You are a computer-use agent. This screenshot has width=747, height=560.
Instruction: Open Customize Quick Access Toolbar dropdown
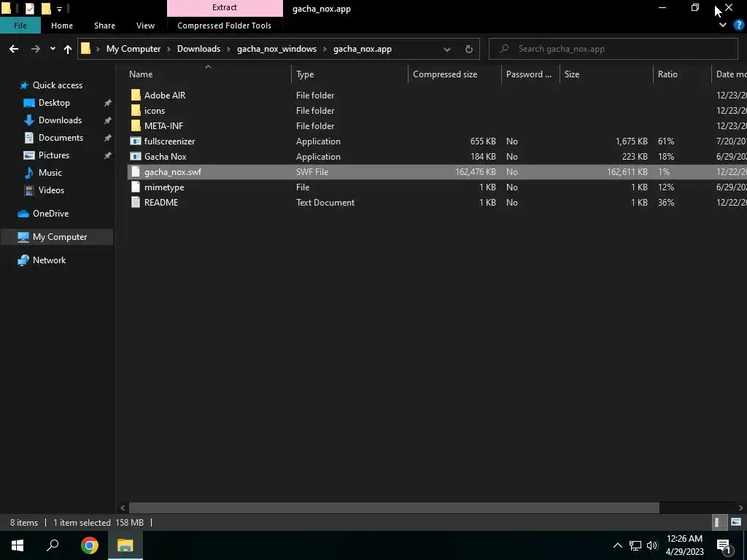click(60, 9)
